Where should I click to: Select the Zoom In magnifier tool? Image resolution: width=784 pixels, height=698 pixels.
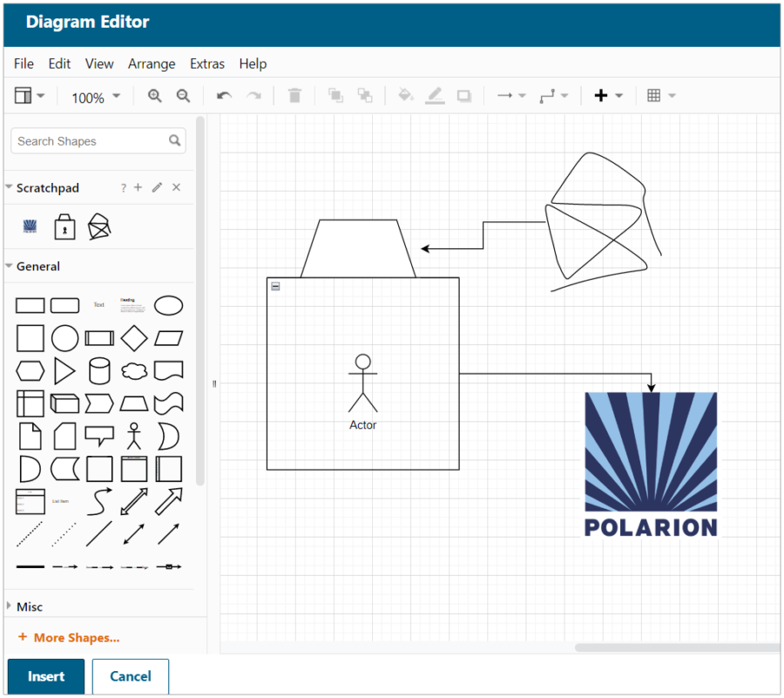[154, 96]
